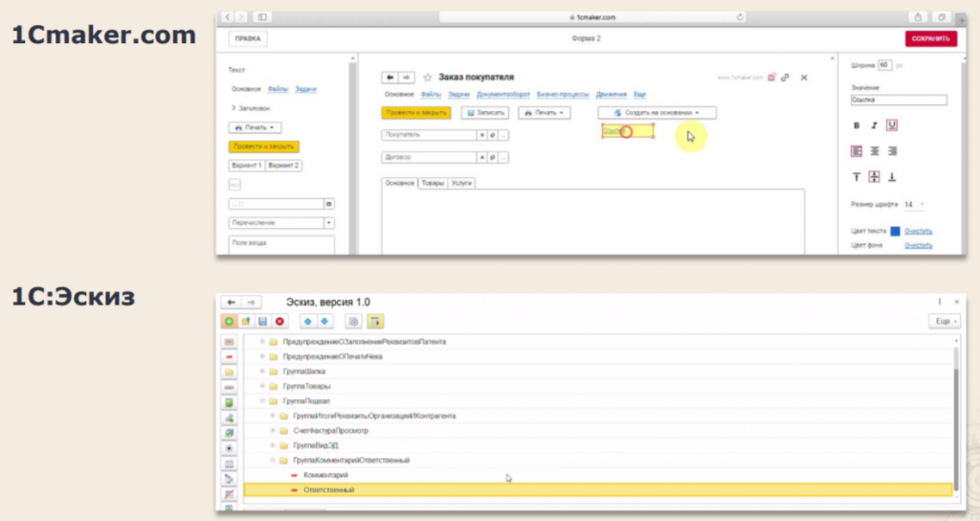
Task: Move item down with blue down arrow
Action: pos(324,322)
